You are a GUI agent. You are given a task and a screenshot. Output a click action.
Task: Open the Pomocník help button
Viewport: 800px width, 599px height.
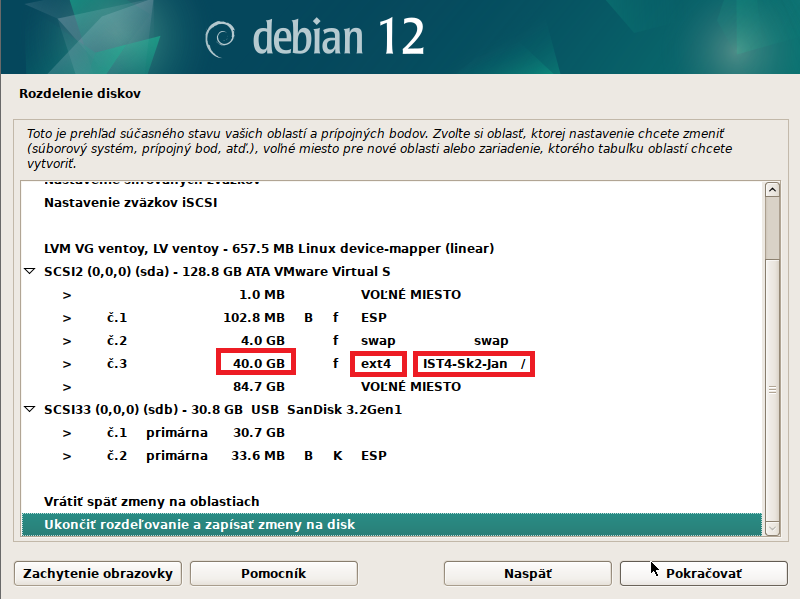pyautogui.click(x=273, y=574)
